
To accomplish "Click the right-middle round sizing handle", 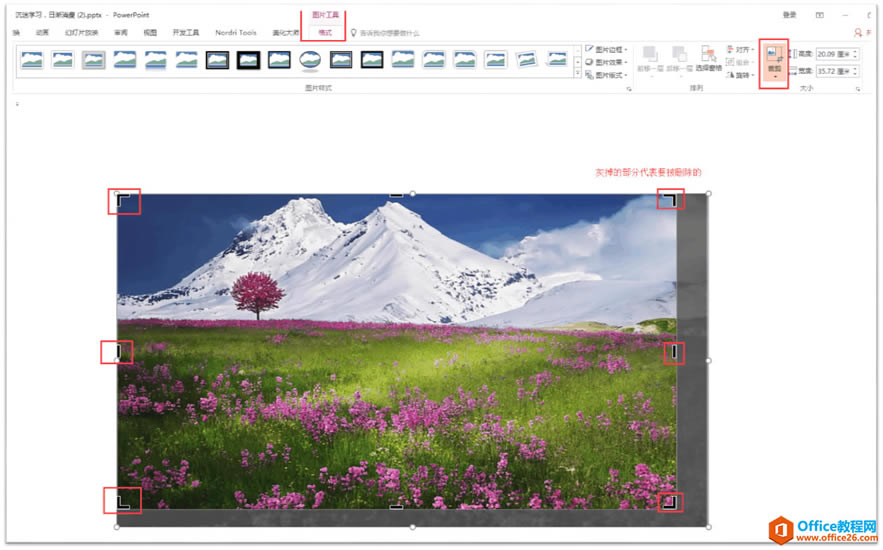I will (x=708, y=360).
